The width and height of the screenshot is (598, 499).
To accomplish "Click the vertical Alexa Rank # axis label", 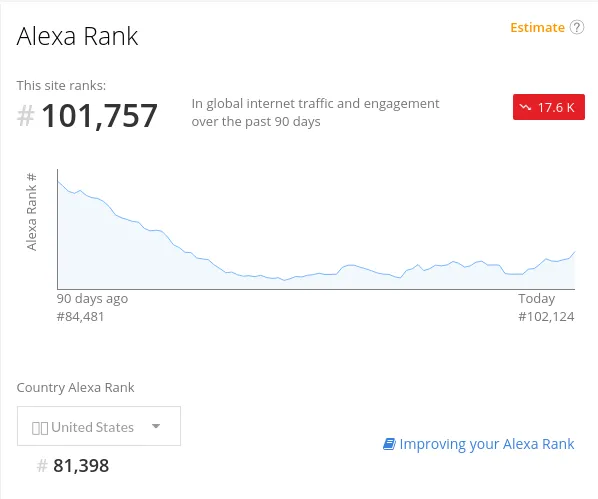I will (32, 212).
